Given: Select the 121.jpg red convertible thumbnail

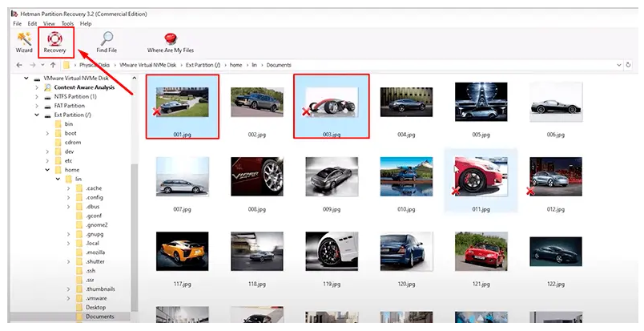Looking at the screenshot, I should [481, 251].
